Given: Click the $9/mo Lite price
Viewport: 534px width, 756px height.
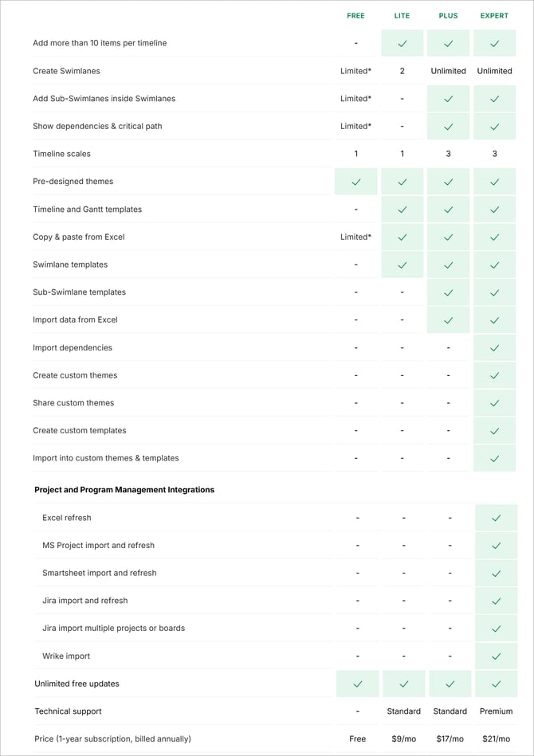Looking at the screenshot, I should [x=404, y=738].
